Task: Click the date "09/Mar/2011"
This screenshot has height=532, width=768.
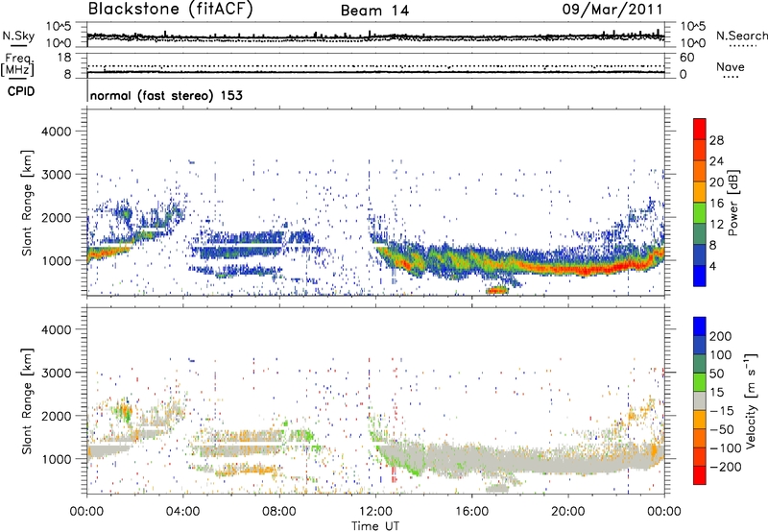Action: point(612,9)
